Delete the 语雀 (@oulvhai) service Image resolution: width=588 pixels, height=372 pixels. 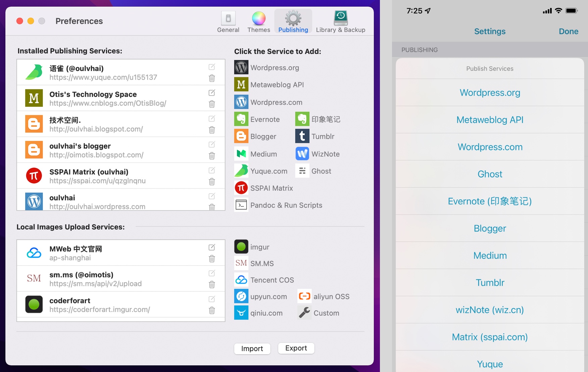(212, 78)
